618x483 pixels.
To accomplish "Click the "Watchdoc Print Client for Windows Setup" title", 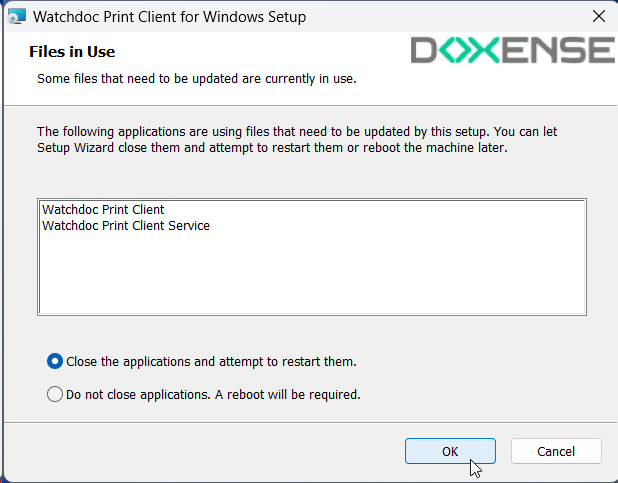I will pyautogui.click(x=170, y=17).
